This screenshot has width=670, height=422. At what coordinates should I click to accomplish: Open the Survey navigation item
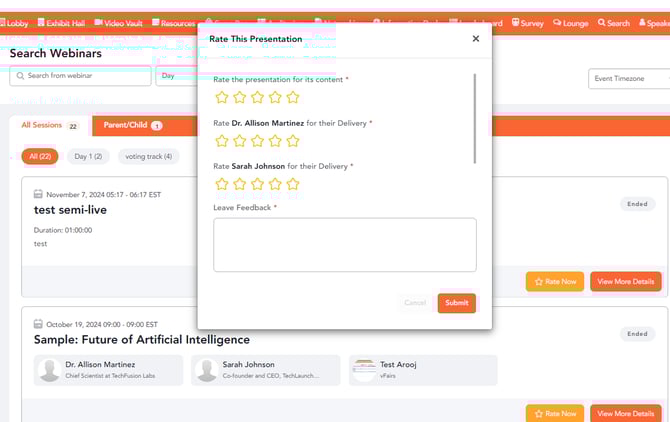click(527, 23)
